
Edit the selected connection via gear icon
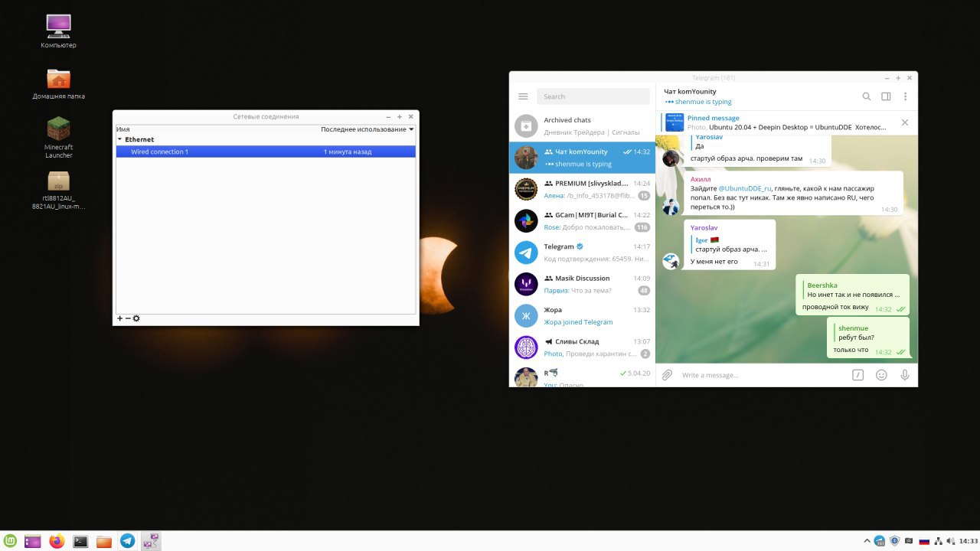pos(136,318)
